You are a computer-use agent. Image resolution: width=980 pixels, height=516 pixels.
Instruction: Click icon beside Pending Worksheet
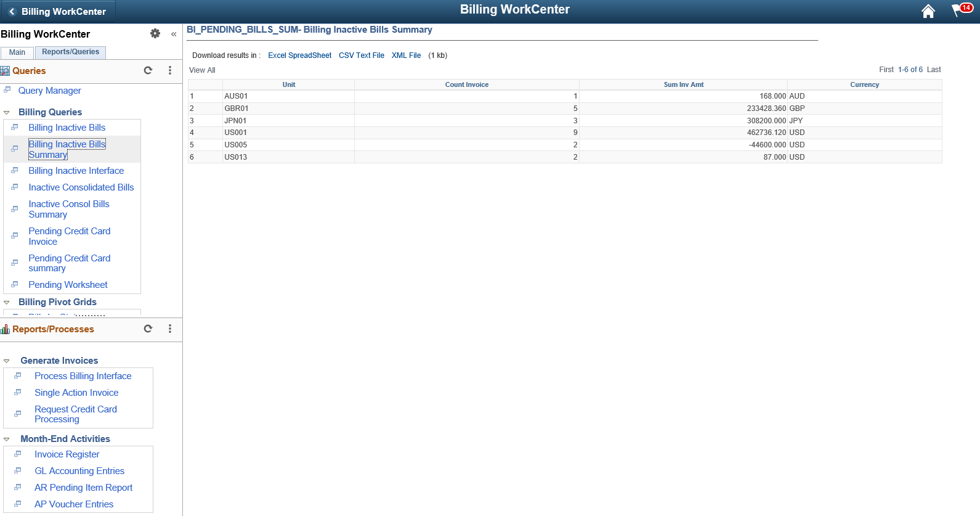pyautogui.click(x=15, y=284)
